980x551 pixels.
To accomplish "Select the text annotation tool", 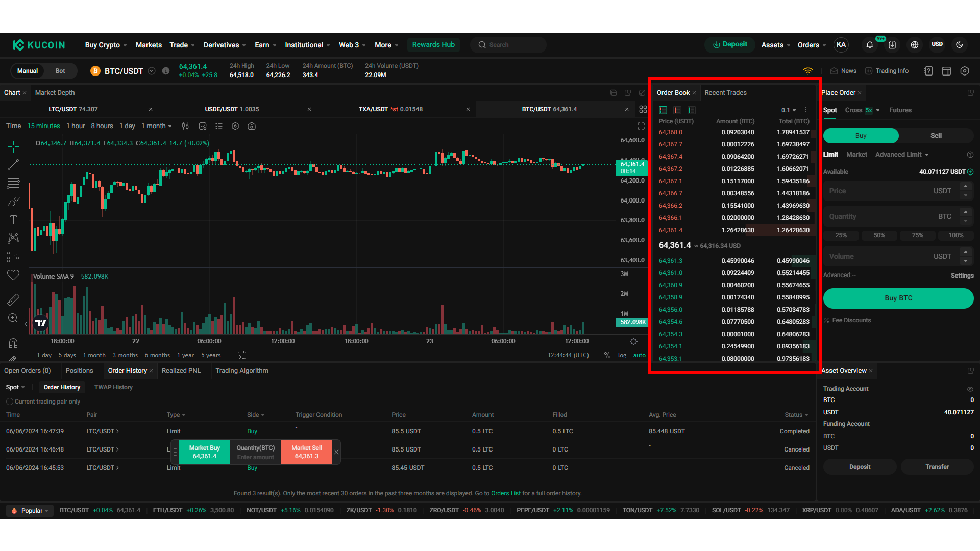I will tap(13, 220).
